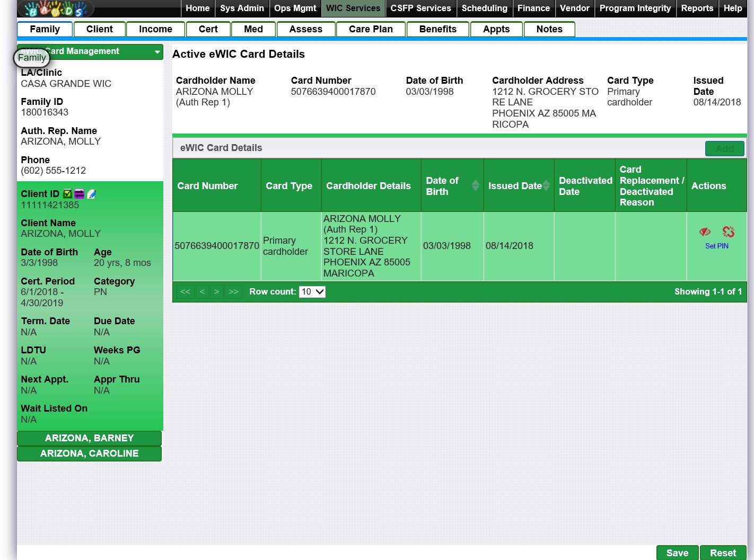This screenshot has height=560, width=754.
Task: Click the green checkmark icon beside Client ID
Action: tap(67, 194)
